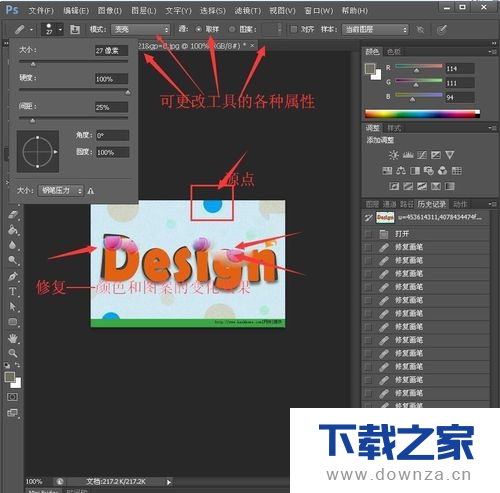Open the Color panel flyout menu
This screenshot has height=493, width=500.
click(x=492, y=52)
